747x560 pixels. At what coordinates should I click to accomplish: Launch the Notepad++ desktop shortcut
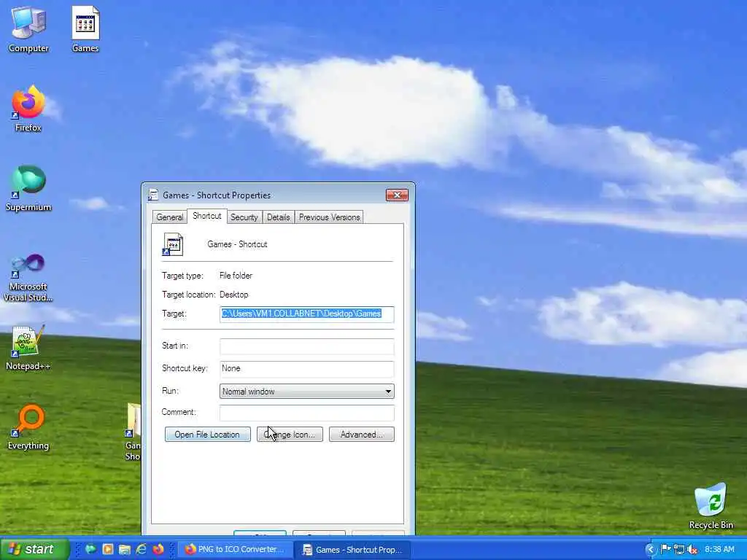28,348
